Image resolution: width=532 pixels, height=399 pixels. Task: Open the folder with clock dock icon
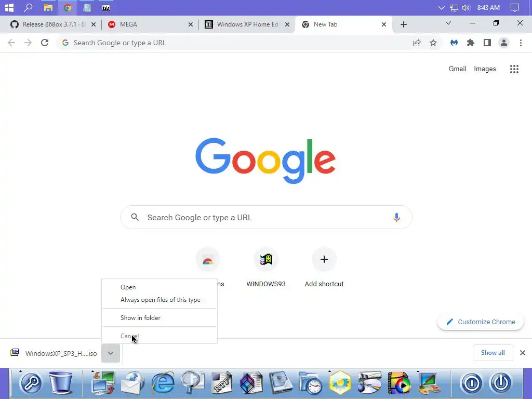pyautogui.click(x=311, y=383)
